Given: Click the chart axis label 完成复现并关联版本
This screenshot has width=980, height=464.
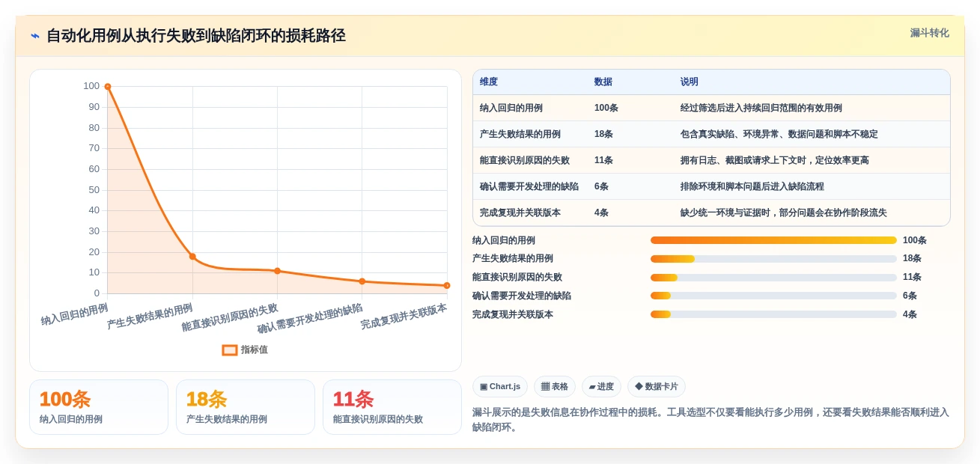Looking at the screenshot, I should tap(404, 317).
